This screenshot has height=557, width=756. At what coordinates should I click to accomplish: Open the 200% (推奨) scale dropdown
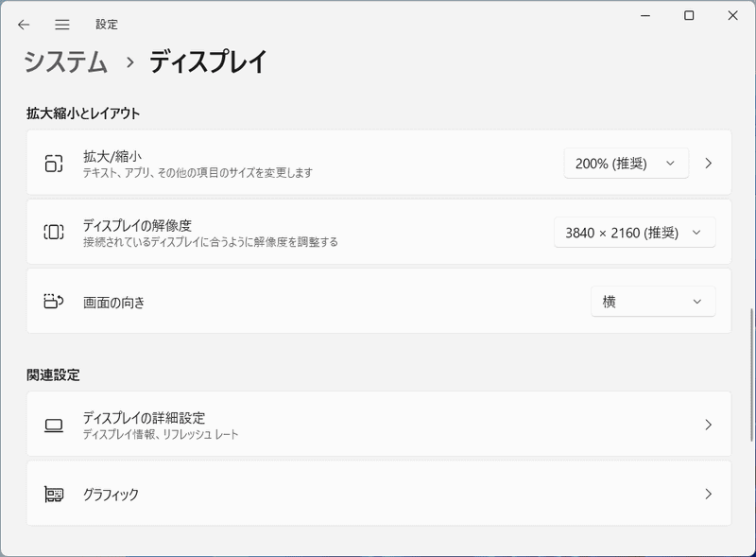pos(627,162)
